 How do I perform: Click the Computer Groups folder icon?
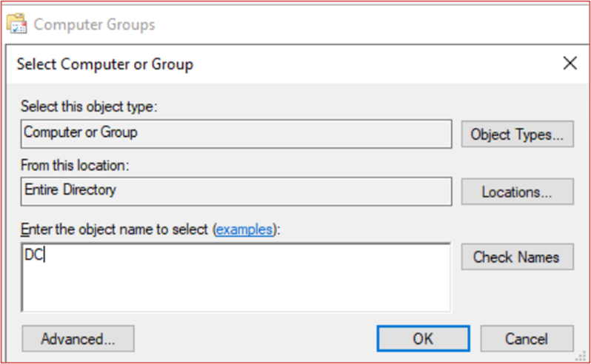(x=16, y=24)
